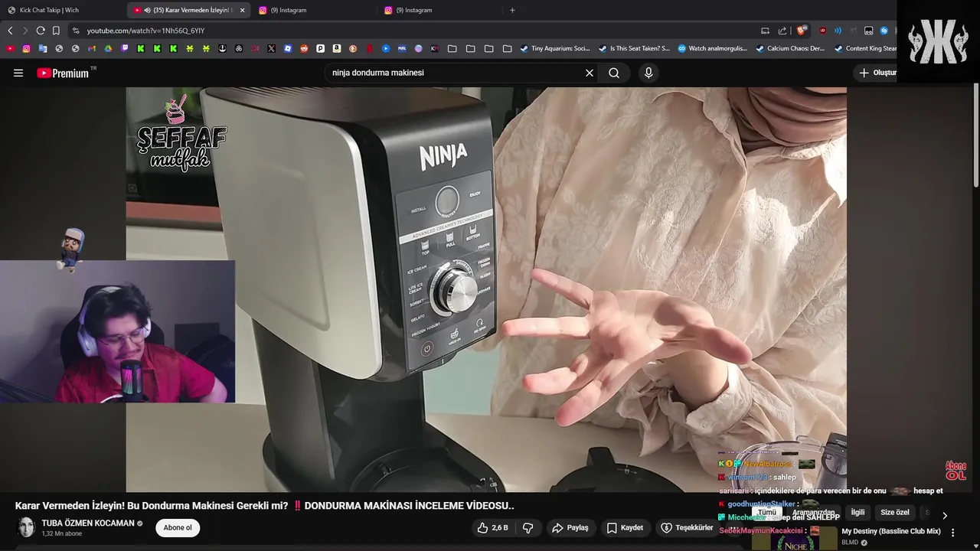The width and height of the screenshot is (980, 551).
Task: Show more filter chips with right chevron
Action: (944, 515)
